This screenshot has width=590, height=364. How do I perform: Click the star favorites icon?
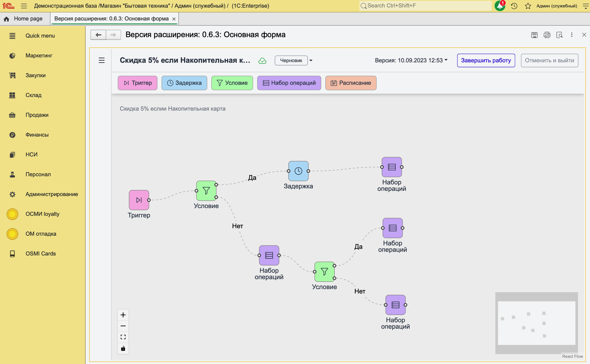(528, 6)
